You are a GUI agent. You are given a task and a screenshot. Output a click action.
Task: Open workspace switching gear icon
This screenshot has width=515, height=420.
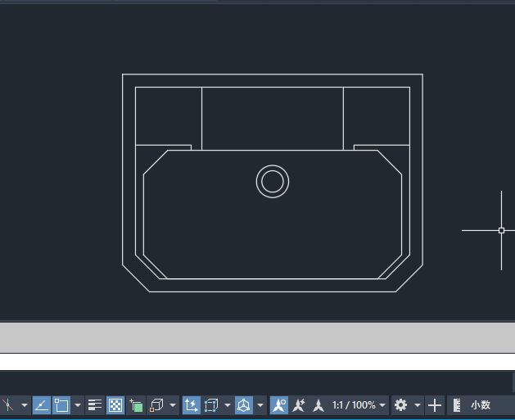[400, 405]
